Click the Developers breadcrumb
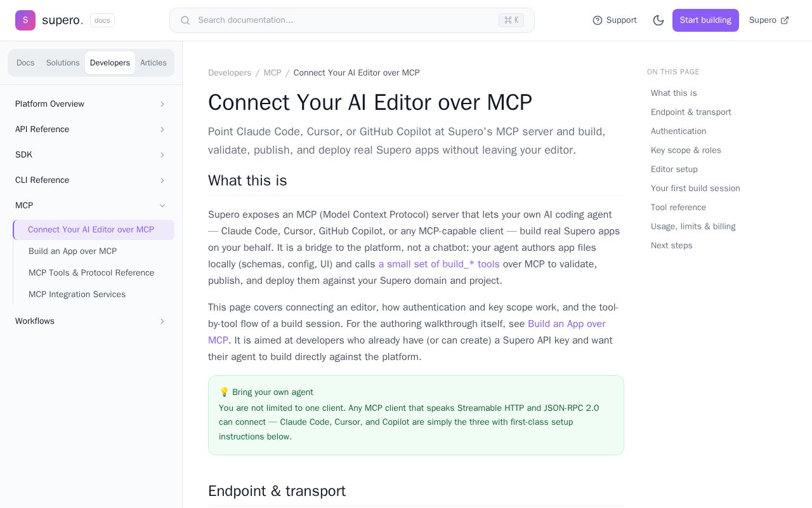This screenshot has width=812, height=508. click(x=230, y=73)
